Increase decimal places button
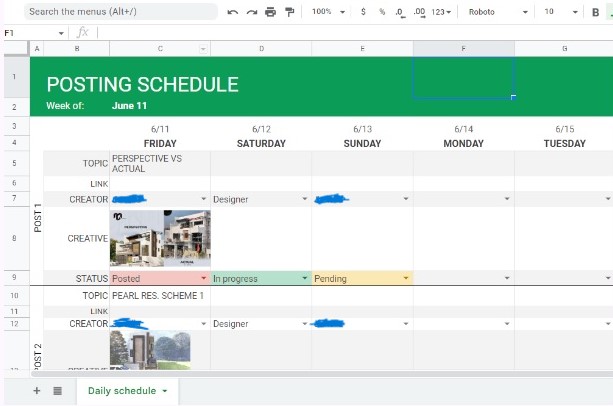Viewport: 613px width, 406px height. pyautogui.click(x=419, y=12)
